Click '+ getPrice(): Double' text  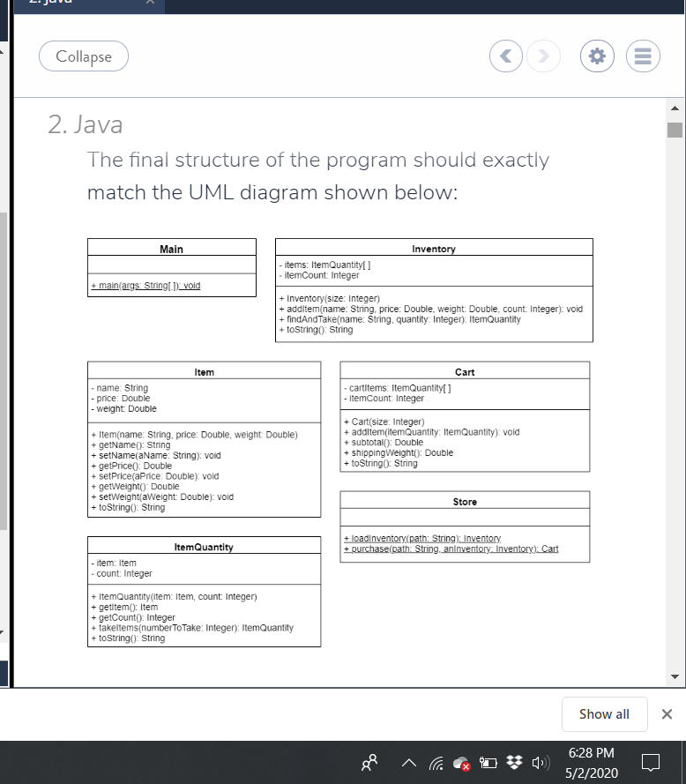pyautogui.click(x=131, y=466)
